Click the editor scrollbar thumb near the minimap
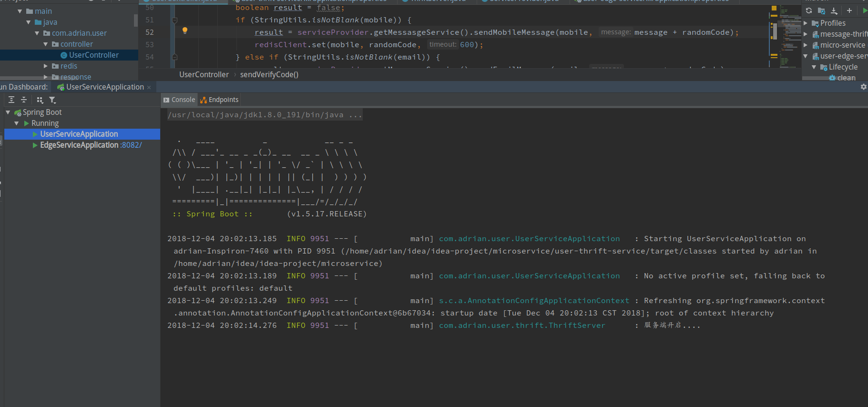This screenshot has height=407, width=868. coord(775,31)
